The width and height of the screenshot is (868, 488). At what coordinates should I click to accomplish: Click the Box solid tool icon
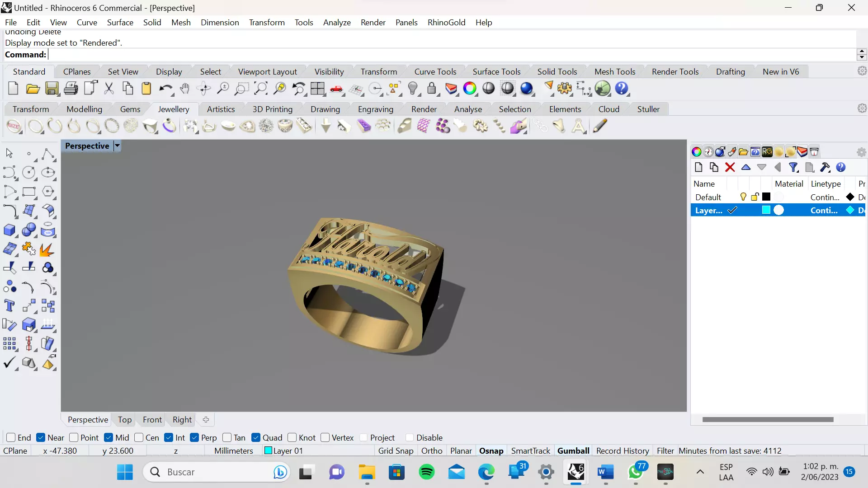pyautogui.click(x=9, y=230)
